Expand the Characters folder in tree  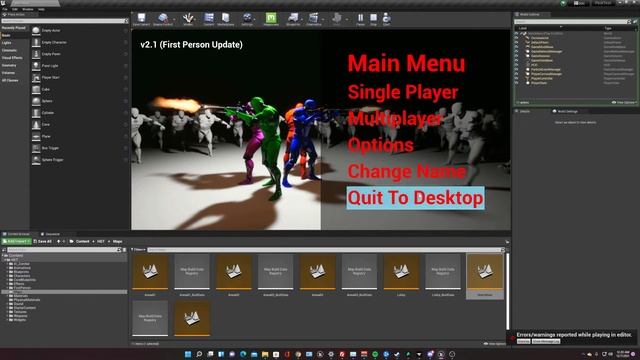point(8,276)
